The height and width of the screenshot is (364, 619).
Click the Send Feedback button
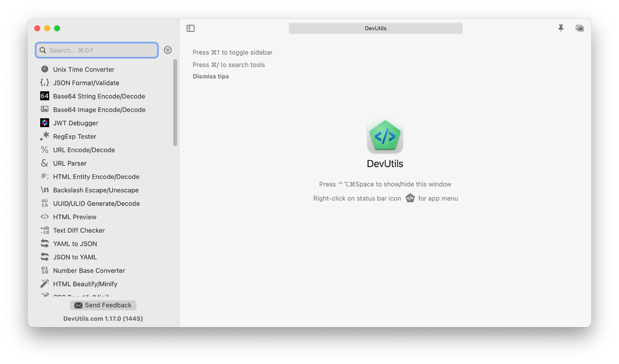(103, 305)
